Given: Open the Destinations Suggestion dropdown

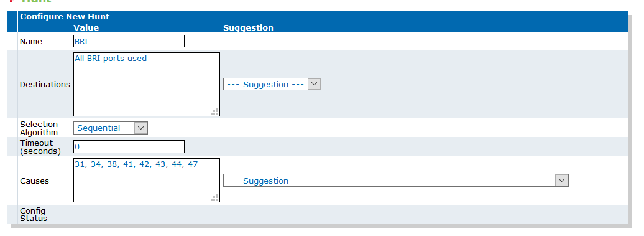Looking at the screenshot, I should point(272,84).
